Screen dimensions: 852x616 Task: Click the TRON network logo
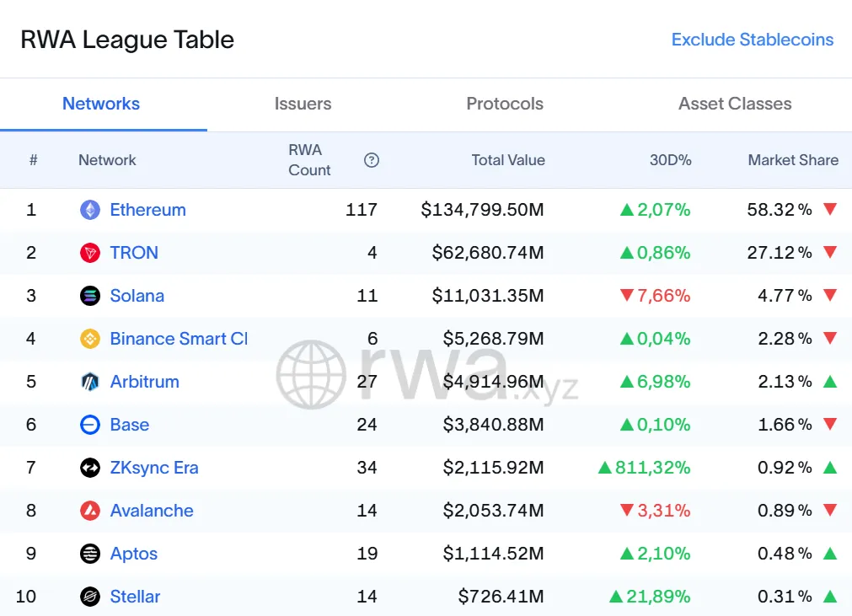click(89, 253)
